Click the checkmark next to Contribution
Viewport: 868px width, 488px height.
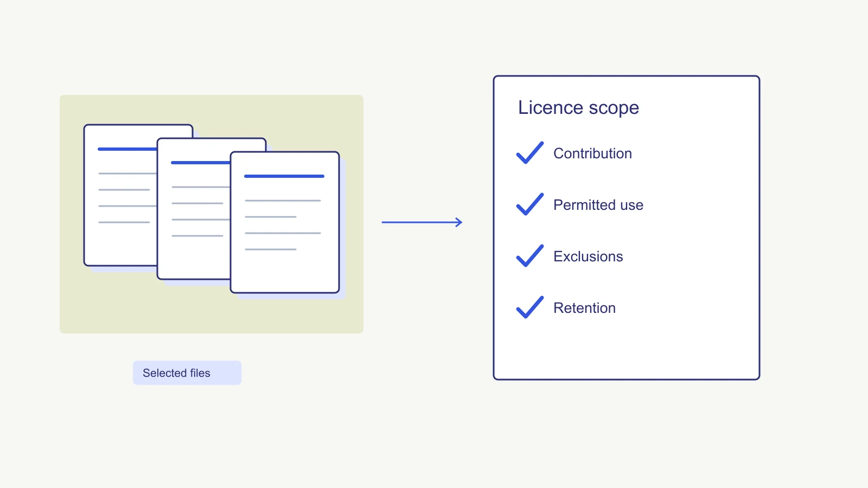[530, 153]
